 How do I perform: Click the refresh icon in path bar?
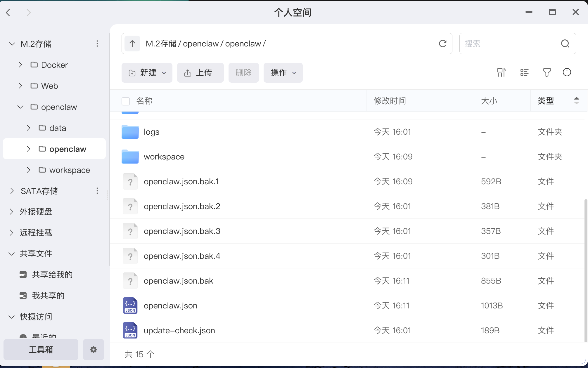tap(442, 44)
